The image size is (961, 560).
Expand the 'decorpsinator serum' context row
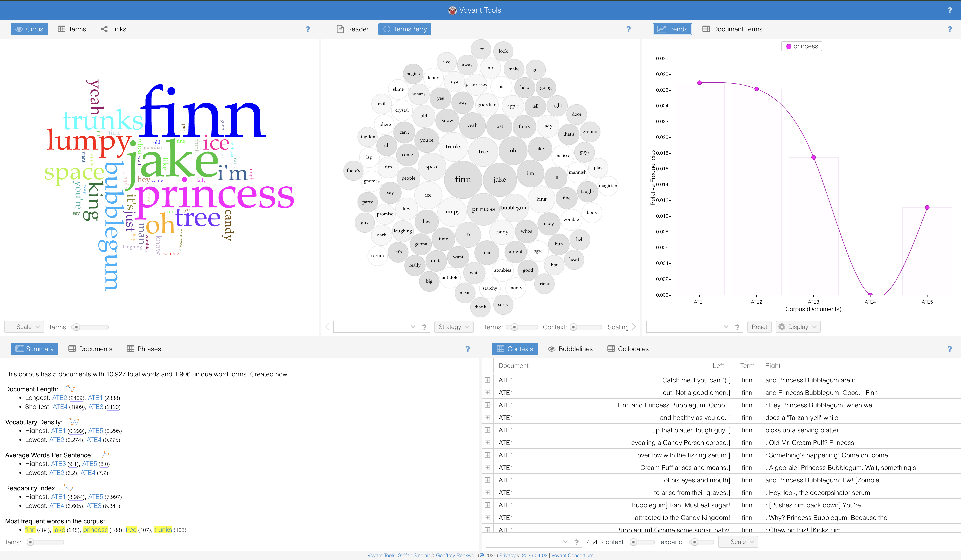point(487,493)
